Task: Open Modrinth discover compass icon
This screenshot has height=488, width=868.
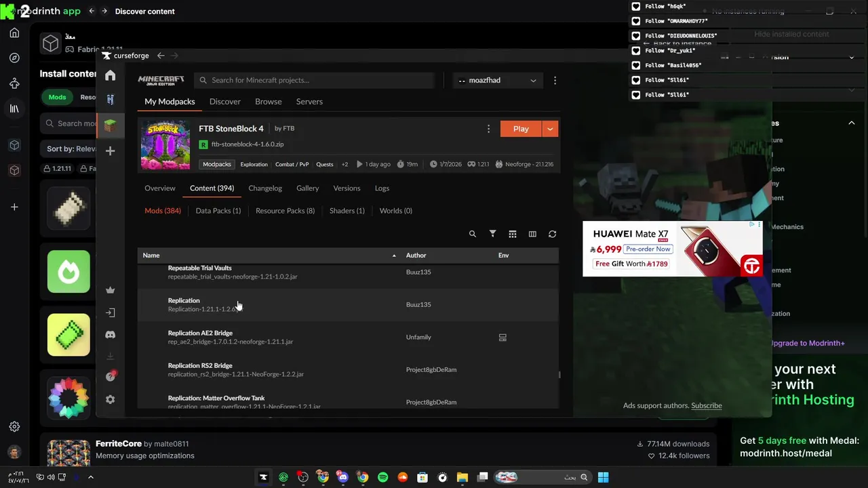Action: tap(14, 58)
